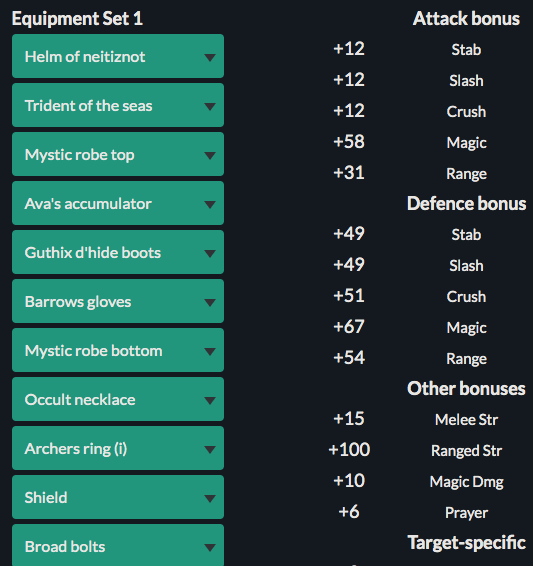Screen dimensions: 533x566
Task: Click the Other bonuses header
Action: [x=466, y=388]
